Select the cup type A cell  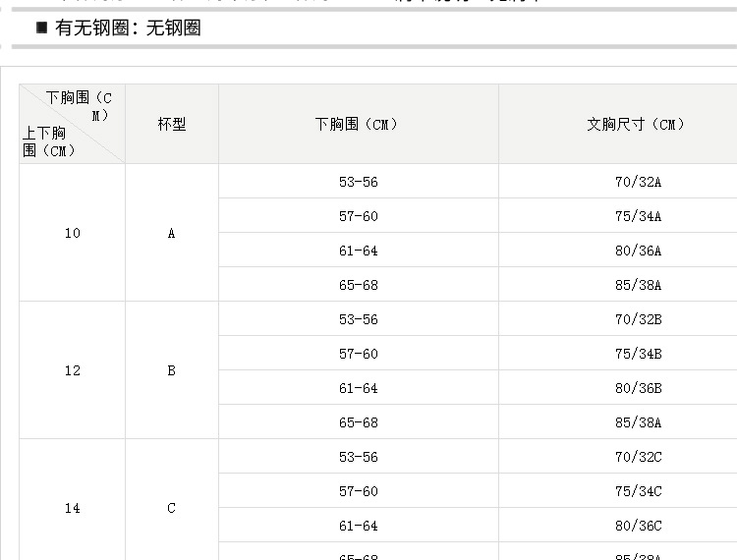(171, 233)
